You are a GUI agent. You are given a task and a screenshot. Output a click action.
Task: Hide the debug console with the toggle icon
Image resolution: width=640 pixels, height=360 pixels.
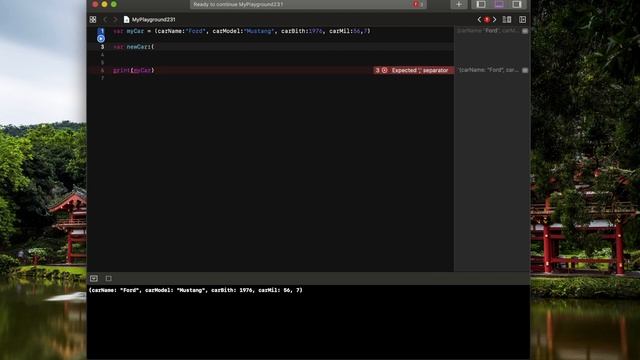[x=94, y=278]
